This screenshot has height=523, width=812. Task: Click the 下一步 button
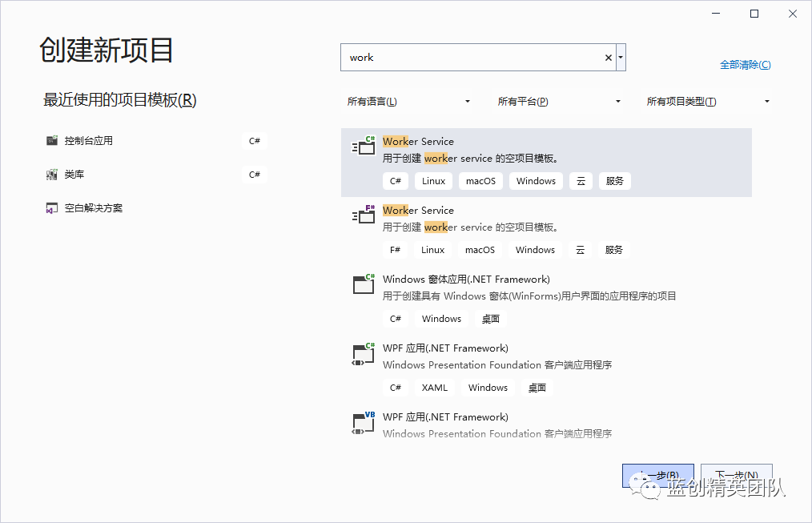tap(736, 474)
